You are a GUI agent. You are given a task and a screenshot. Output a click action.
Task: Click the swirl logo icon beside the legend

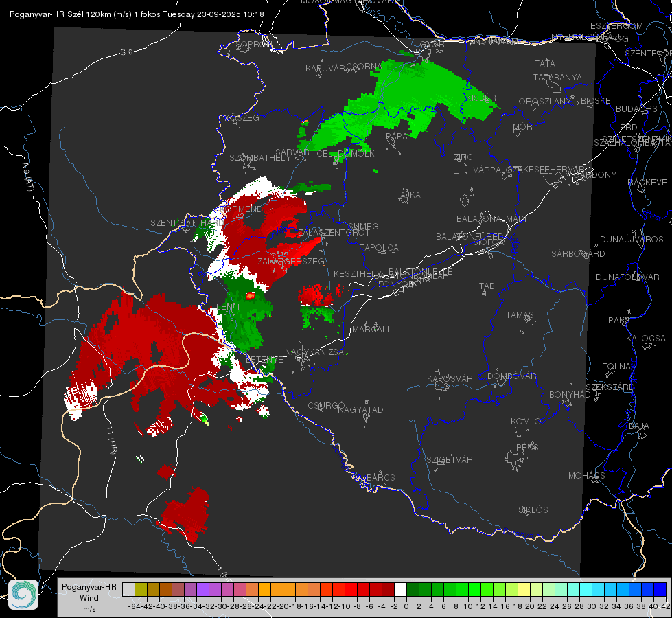23,595
